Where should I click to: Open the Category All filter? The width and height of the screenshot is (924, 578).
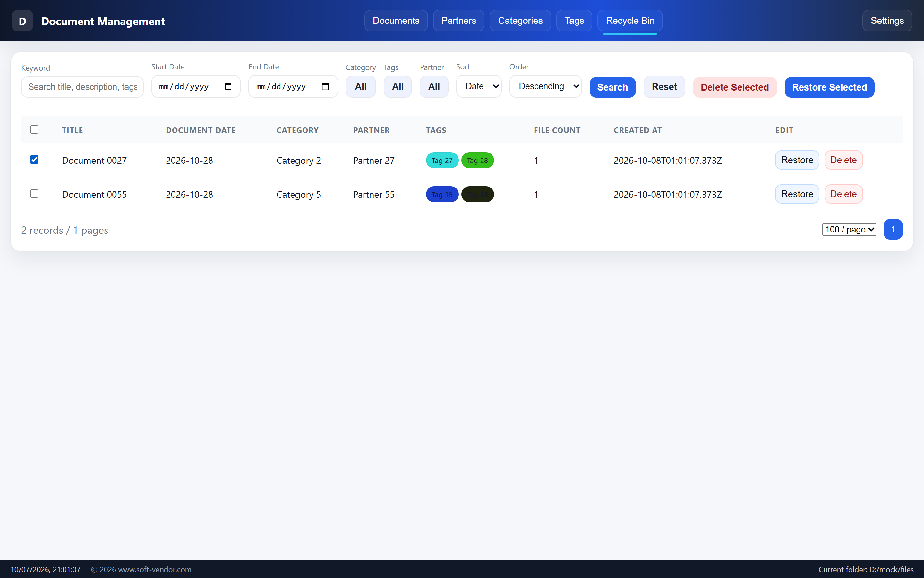pyautogui.click(x=360, y=87)
